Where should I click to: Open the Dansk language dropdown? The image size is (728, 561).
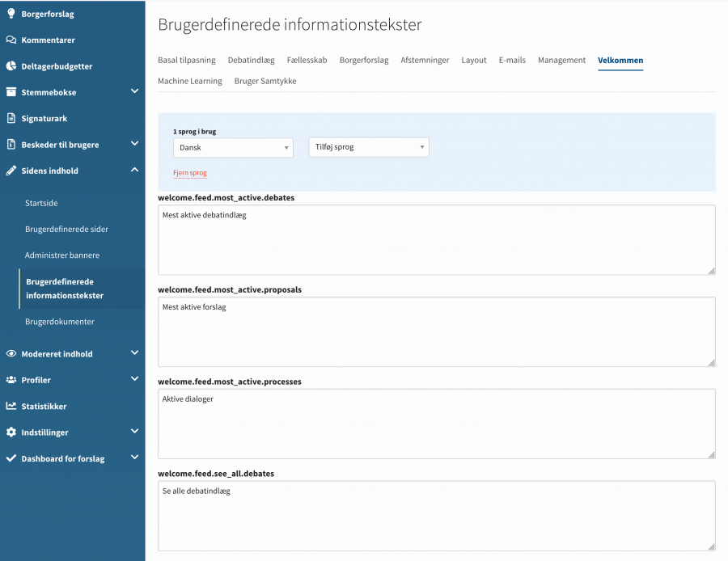point(233,148)
